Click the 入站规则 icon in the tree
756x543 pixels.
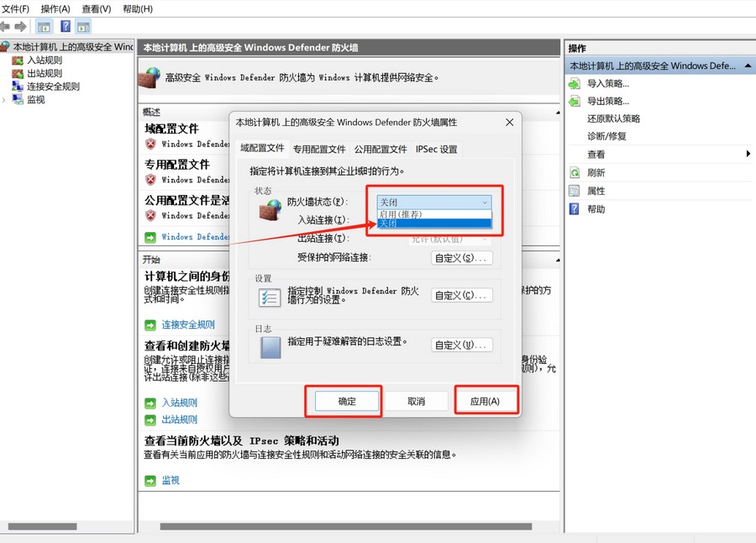(18, 61)
